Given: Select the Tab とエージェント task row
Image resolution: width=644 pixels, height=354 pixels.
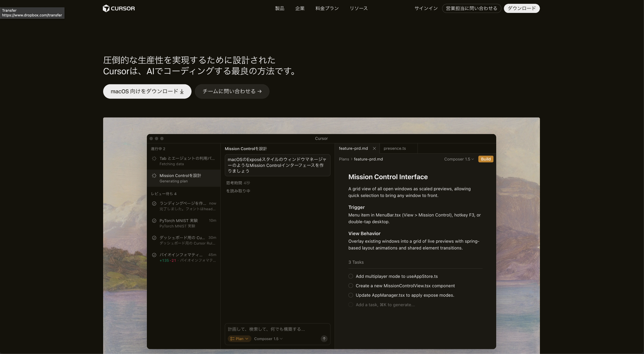Looking at the screenshot, I should pyautogui.click(x=184, y=161).
